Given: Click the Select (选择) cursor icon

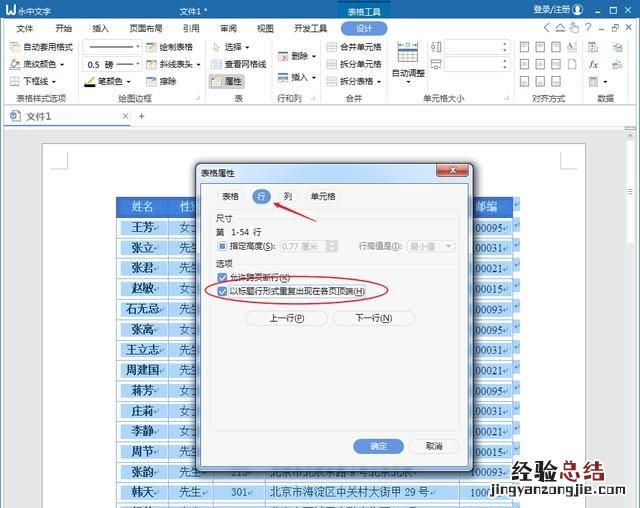Looking at the screenshot, I should 216,47.
